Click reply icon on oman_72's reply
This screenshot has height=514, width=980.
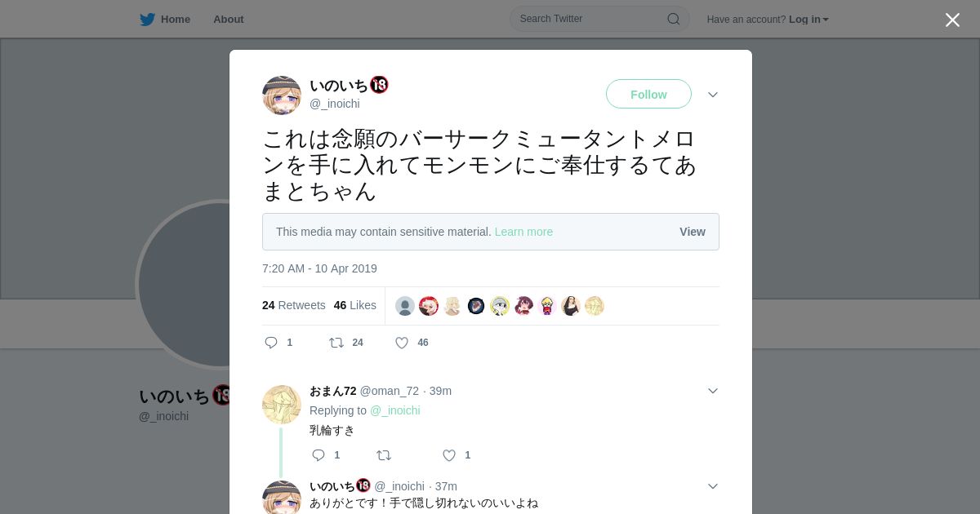(x=318, y=455)
